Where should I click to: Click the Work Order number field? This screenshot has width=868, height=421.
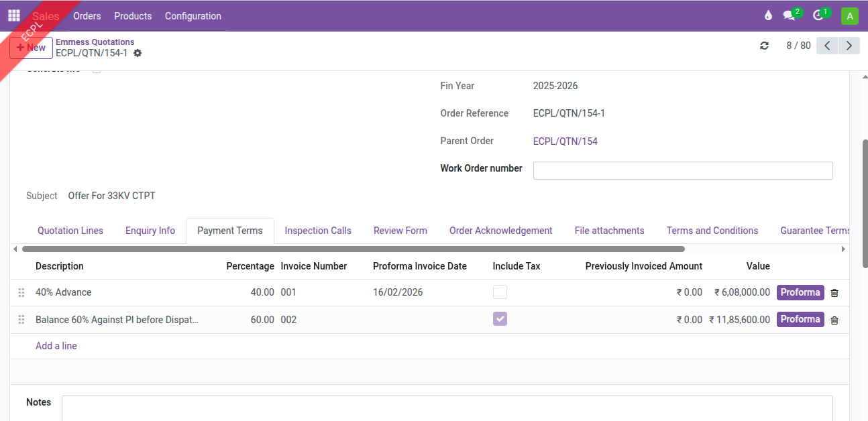(682, 170)
